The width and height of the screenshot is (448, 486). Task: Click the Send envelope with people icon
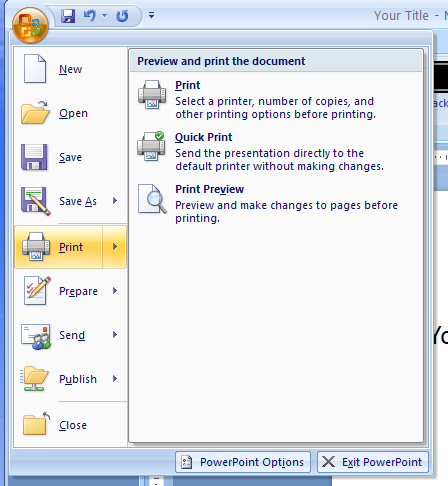point(36,336)
